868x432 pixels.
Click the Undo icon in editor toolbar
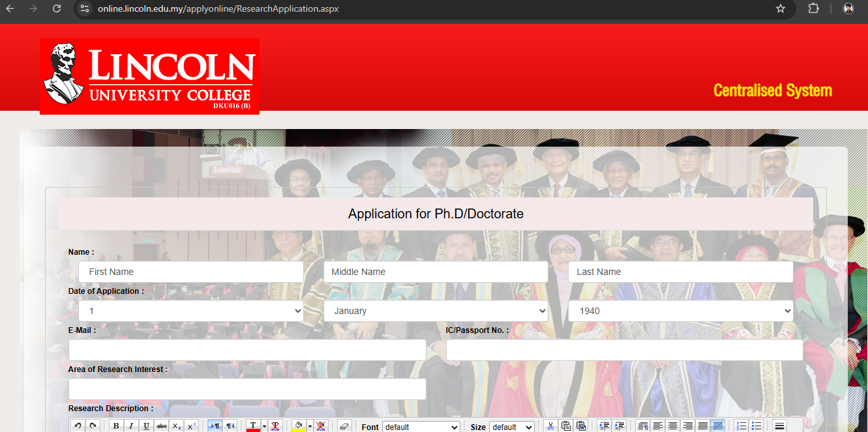(x=78, y=426)
